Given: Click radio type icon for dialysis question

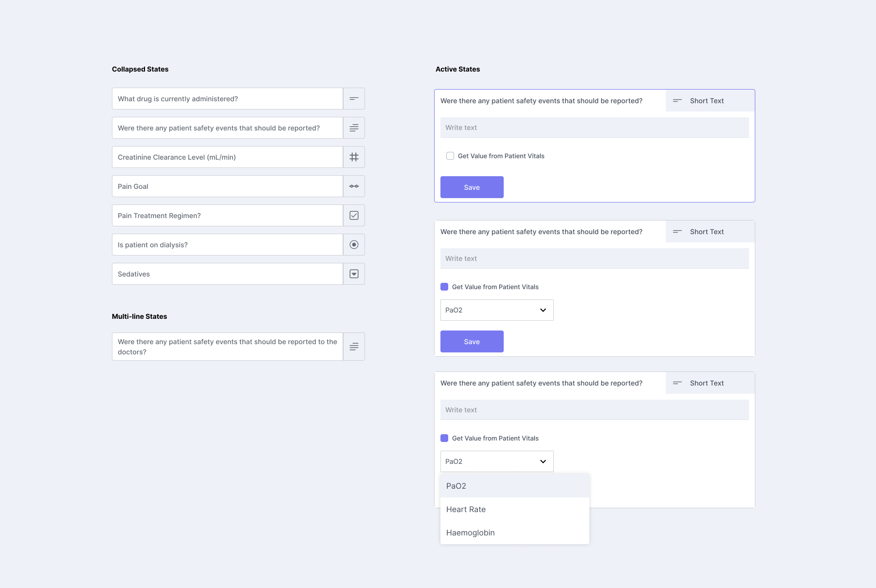Looking at the screenshot, I should click(x=354, y=245).
